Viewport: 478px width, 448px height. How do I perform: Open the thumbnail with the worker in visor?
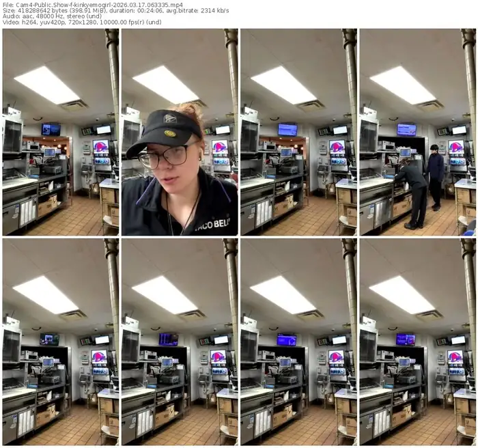point(180,132)
